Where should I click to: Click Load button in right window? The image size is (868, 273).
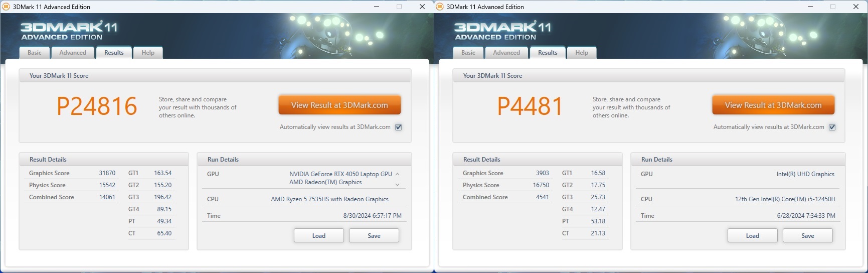click(753, 235)
